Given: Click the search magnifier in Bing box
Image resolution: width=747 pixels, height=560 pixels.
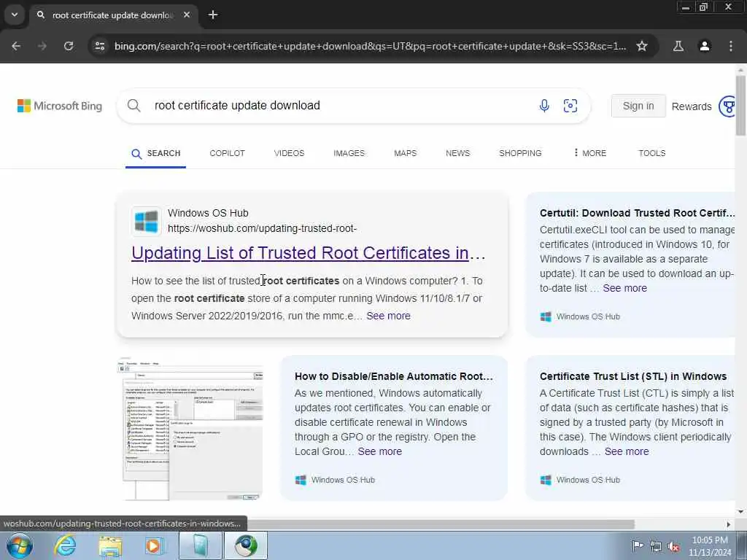Looking at the screenshot, I should [x=134, y=106].
